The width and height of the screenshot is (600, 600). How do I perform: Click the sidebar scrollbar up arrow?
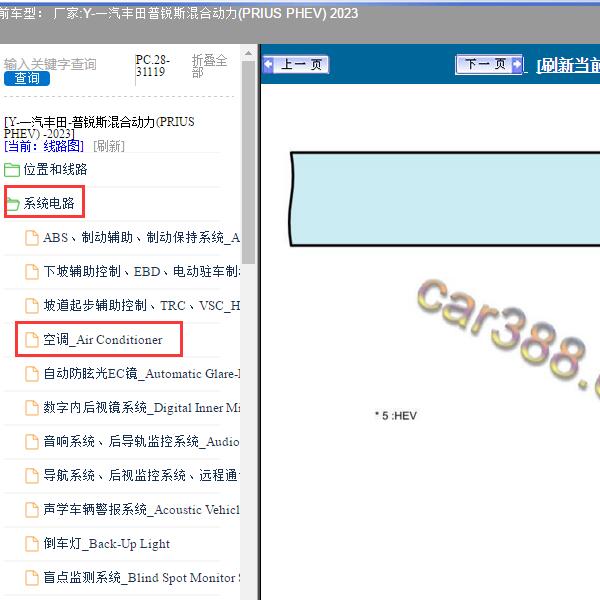coord(248,53)
